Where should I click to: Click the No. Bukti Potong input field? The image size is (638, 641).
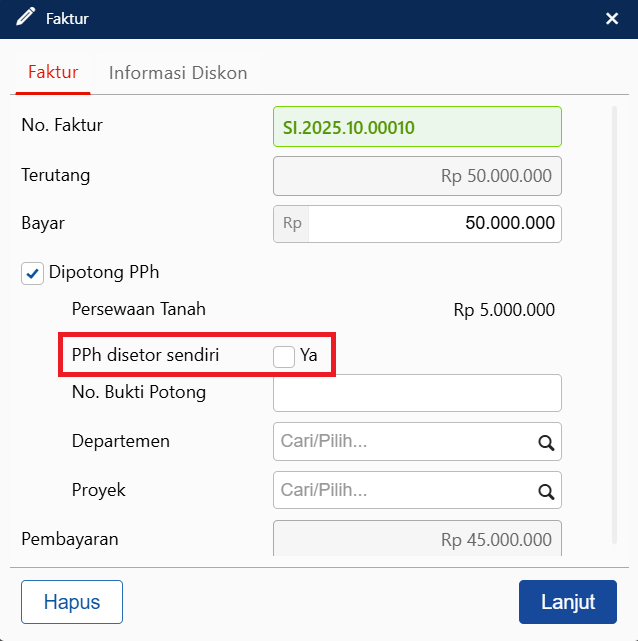coord(417,393)
